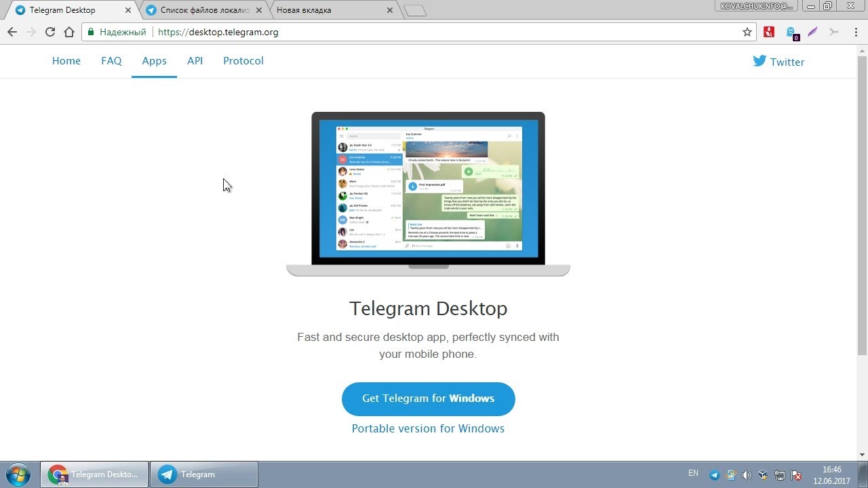Open Portable version for Windows link
868x488 pixels.
tap(428, 428)
